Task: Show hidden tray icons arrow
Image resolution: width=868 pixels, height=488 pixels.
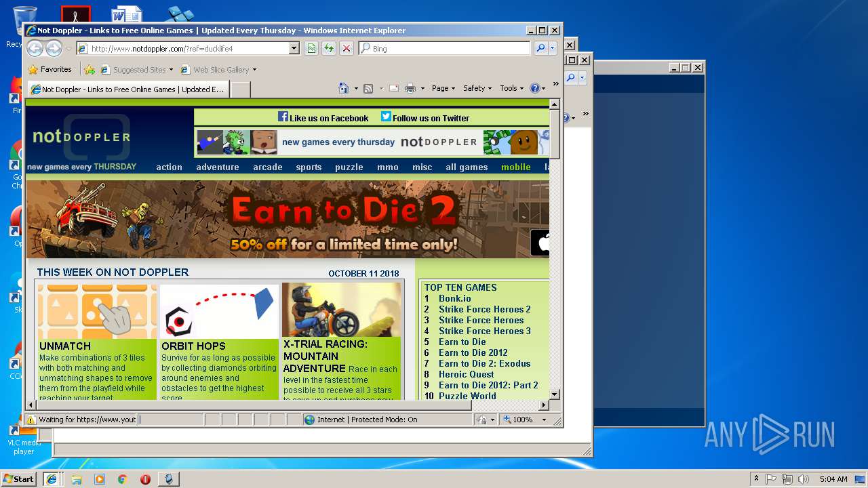Action: 756,479
